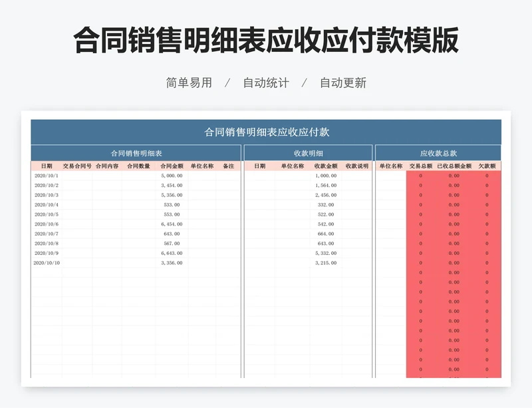Select the 收款明细 section header
Image resolution: width=532 pixels, height=408 pixels.
pyautogui.click(x=308, y=153)
